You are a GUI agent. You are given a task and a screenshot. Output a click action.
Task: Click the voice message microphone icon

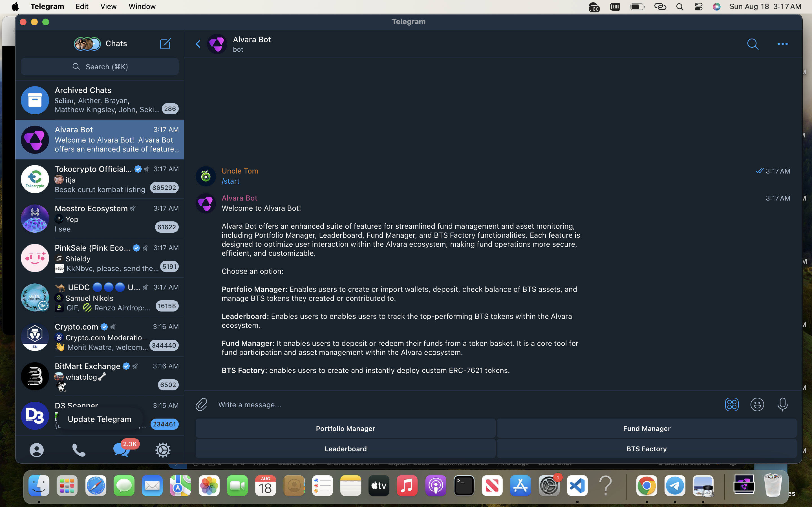pos(782,404)
